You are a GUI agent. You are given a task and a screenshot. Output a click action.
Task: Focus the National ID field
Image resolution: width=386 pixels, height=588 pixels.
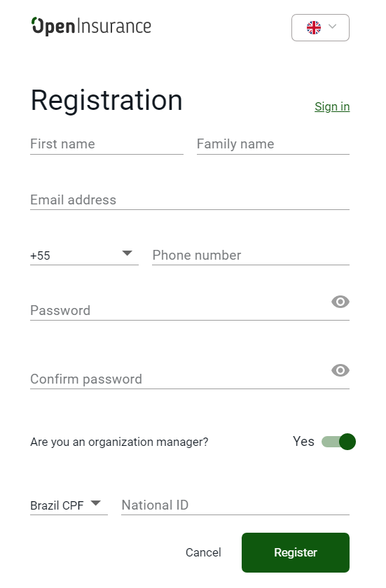point(235,505)
